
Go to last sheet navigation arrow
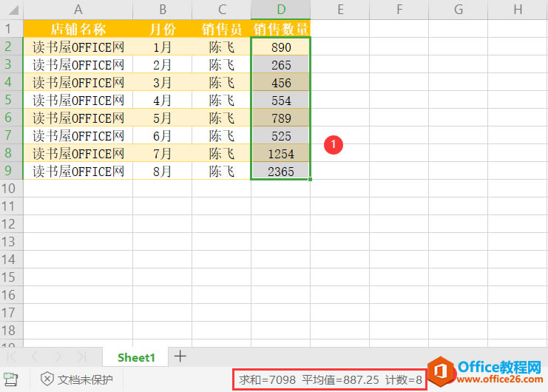(x=81, y=356)
